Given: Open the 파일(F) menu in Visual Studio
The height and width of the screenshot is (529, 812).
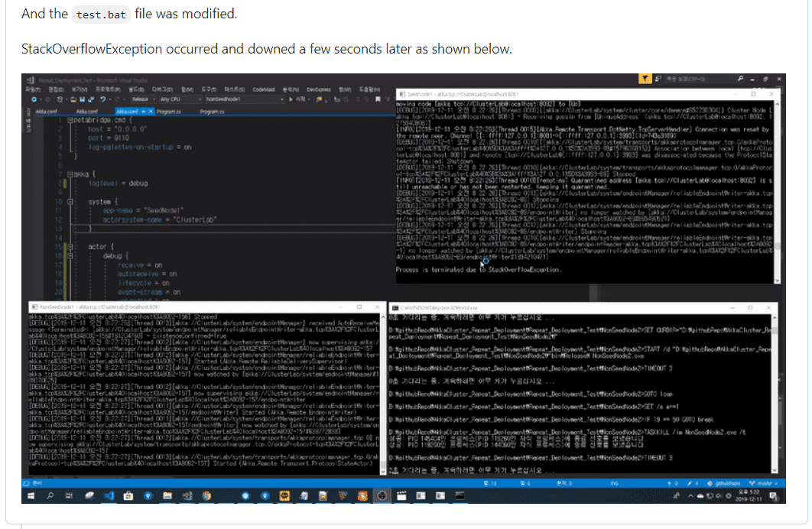Looking at the screenshot, I should pos(33,89).
